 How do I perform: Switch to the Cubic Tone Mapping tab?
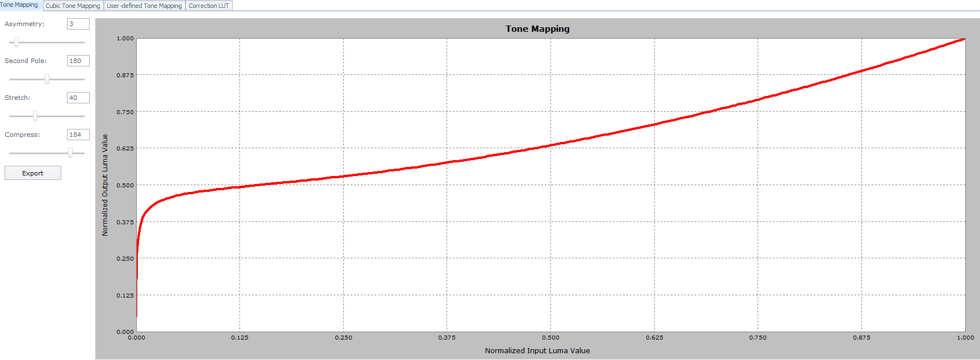tap(73, 6)
